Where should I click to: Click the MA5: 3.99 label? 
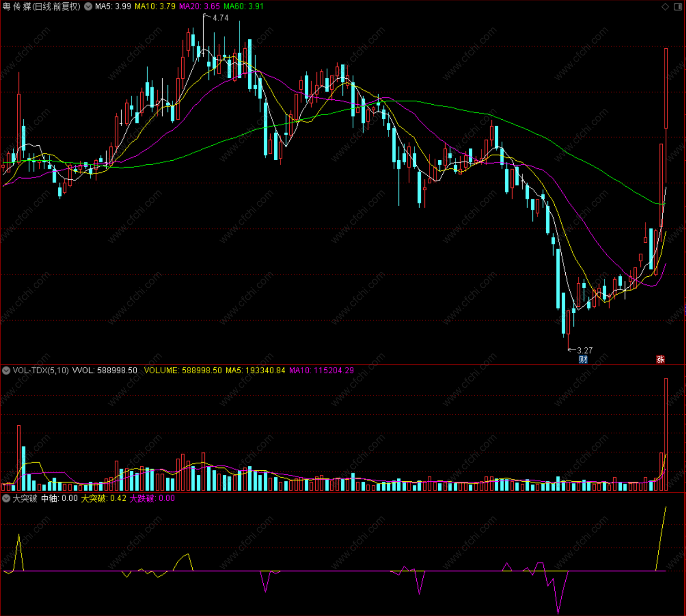[113, 6]
